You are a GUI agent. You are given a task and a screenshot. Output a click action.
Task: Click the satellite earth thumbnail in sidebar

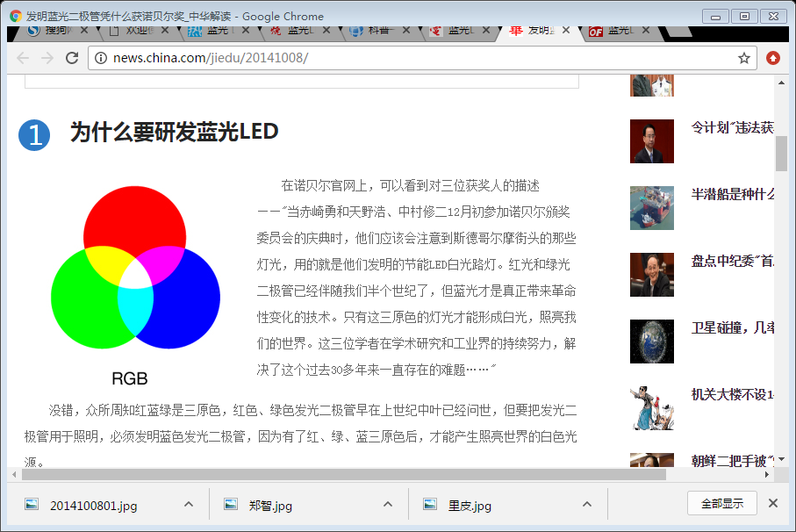coord(651,341)
